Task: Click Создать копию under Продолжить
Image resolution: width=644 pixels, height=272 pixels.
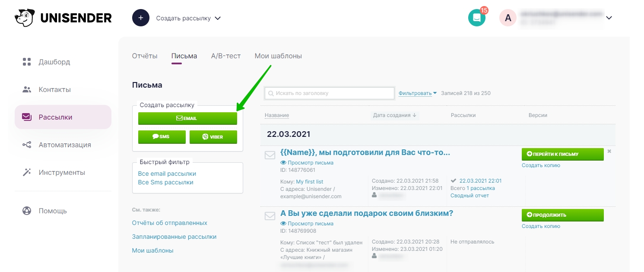Action: pyautogui.click(x=541, y=226)
